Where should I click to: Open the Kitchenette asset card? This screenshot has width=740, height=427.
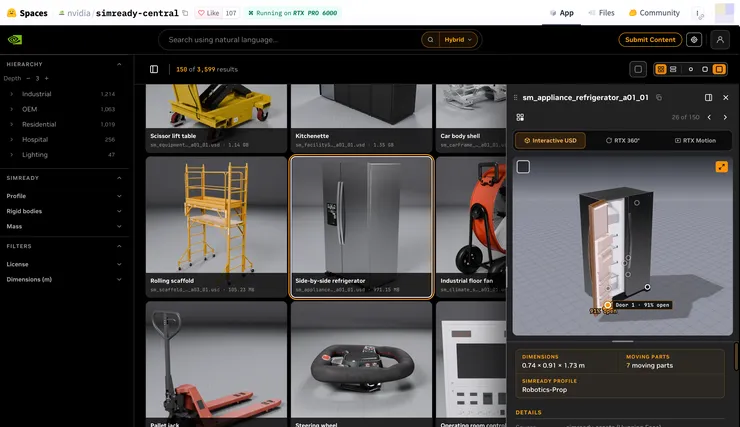click(x=361, y=118)
